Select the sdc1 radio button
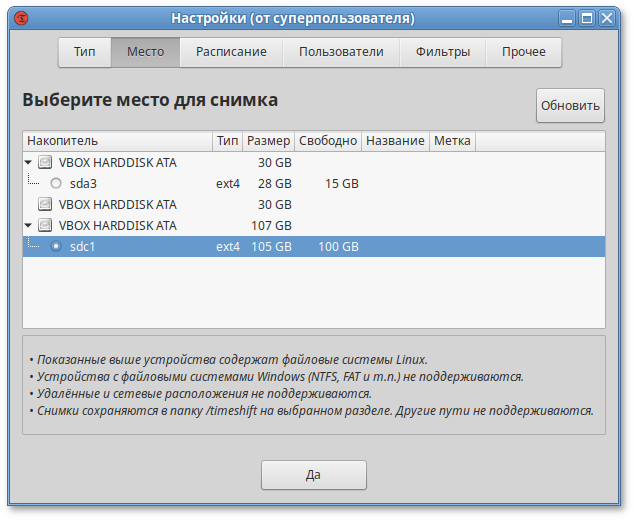634x520 pixels. coord(56,246)
